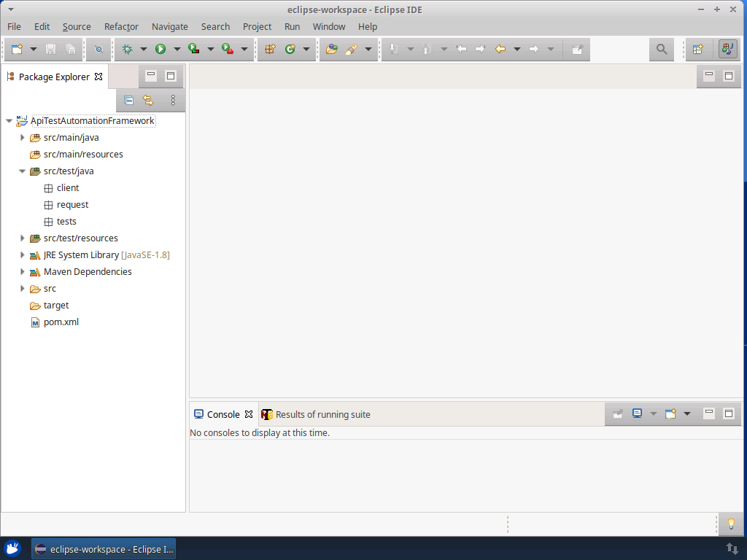
Task: Click the Open Perspective icon
Action: pos(698,49)
